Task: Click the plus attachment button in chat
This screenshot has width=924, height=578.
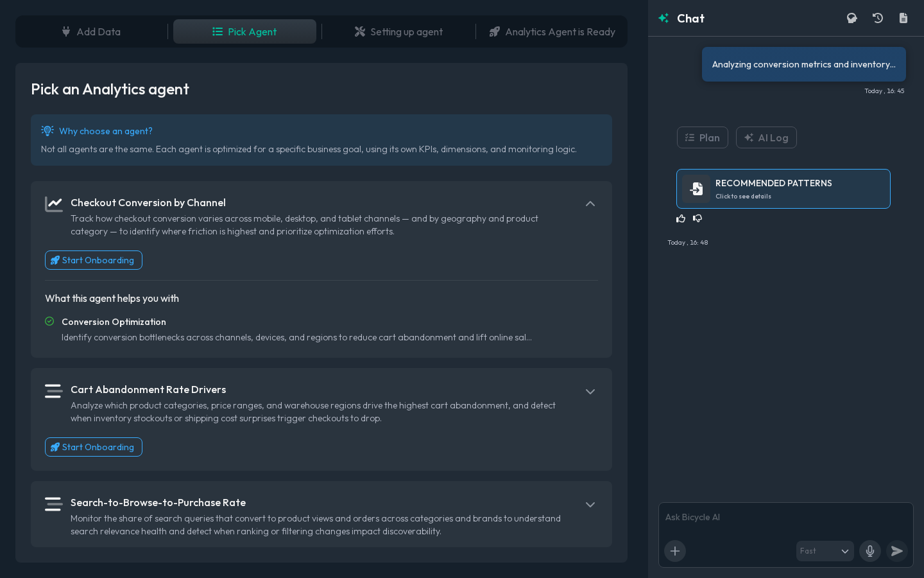Action: [675, 551]
